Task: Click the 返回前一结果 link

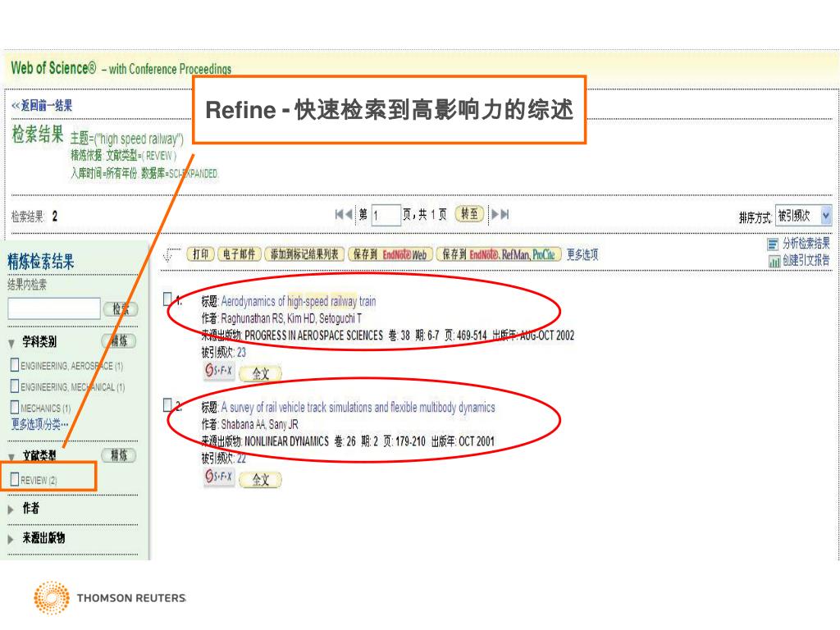Action: (42, 106)
